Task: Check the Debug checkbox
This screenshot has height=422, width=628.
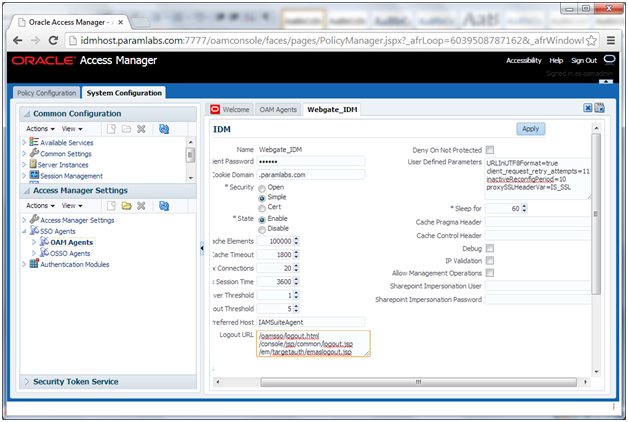Action: 490,248
